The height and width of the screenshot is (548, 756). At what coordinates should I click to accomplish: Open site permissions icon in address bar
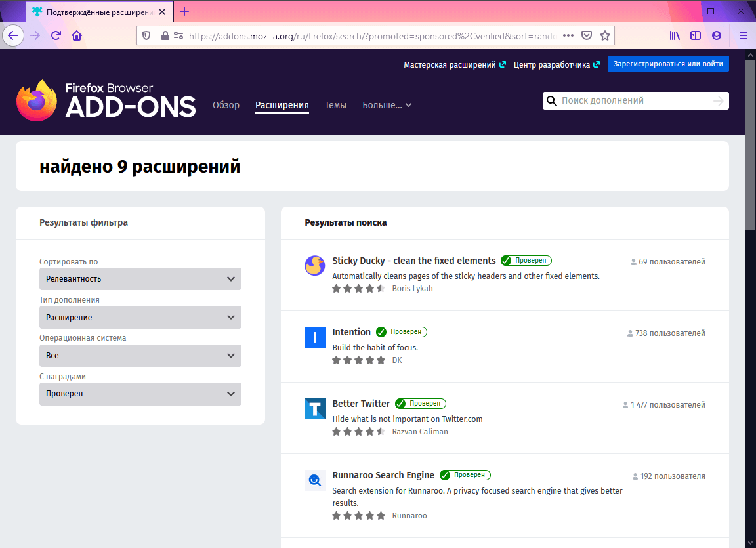point(178,35)
